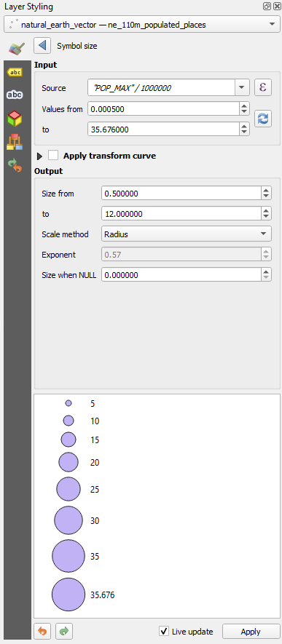Increase the Size from spinner
Image resolution: width=282 pixels, height=644 pixels.
tap(266, 190)
